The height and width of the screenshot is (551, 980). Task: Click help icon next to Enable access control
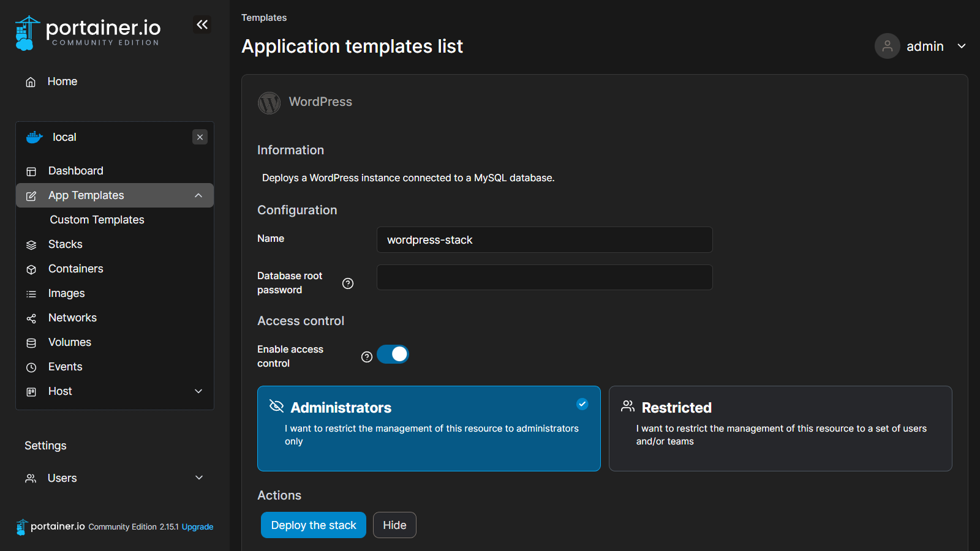point(367,357)
